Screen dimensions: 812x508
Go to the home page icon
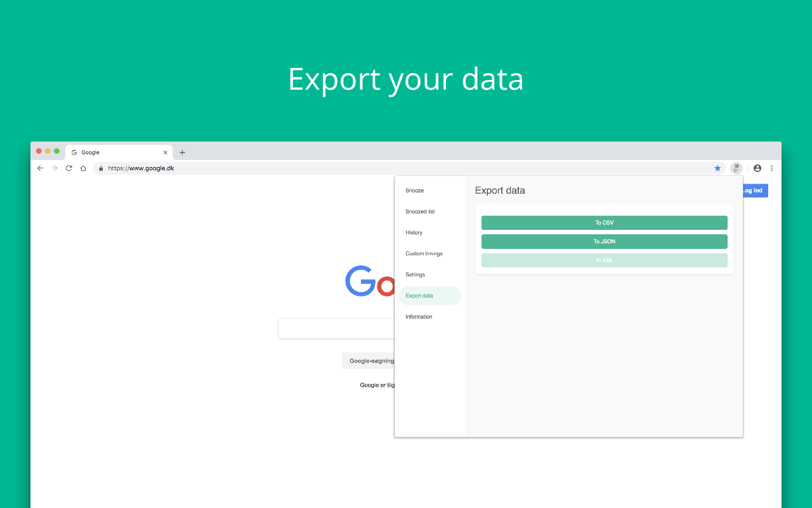[83, 168]
